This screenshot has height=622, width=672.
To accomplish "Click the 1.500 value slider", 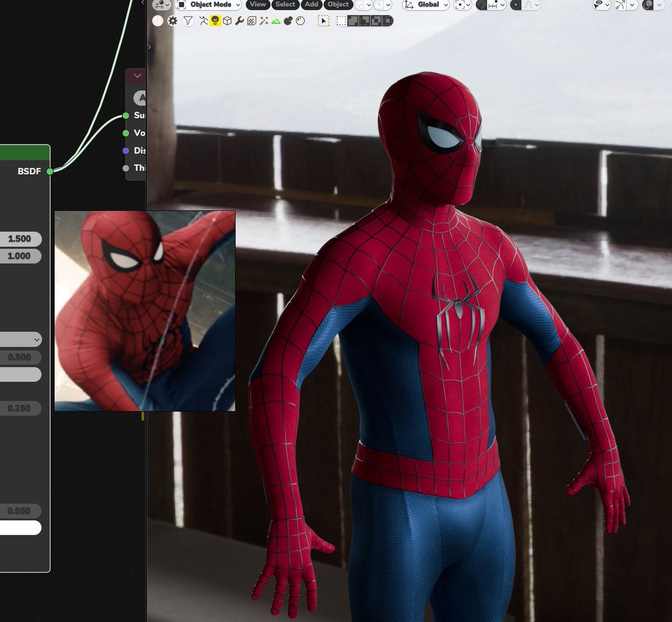I will [21, 238].
